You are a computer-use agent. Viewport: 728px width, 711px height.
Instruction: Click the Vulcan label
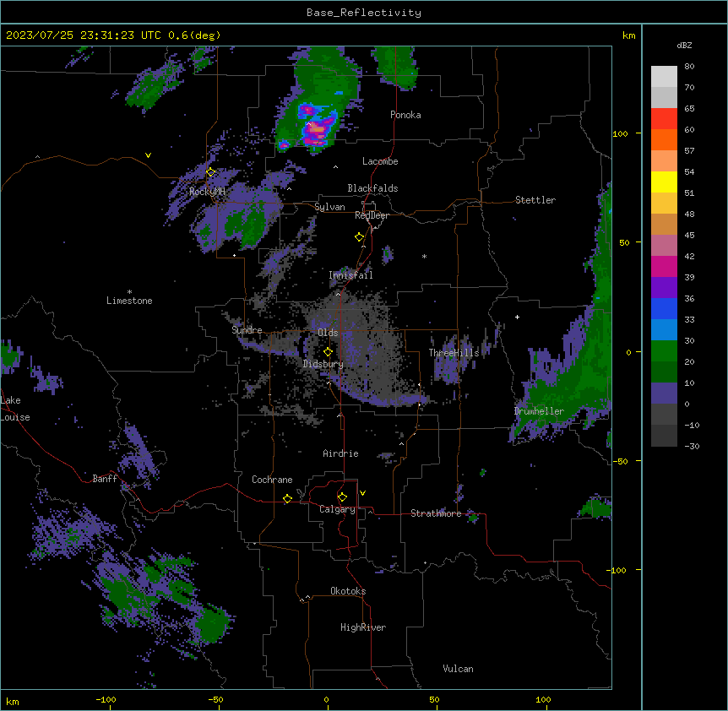tap(459, 669)
